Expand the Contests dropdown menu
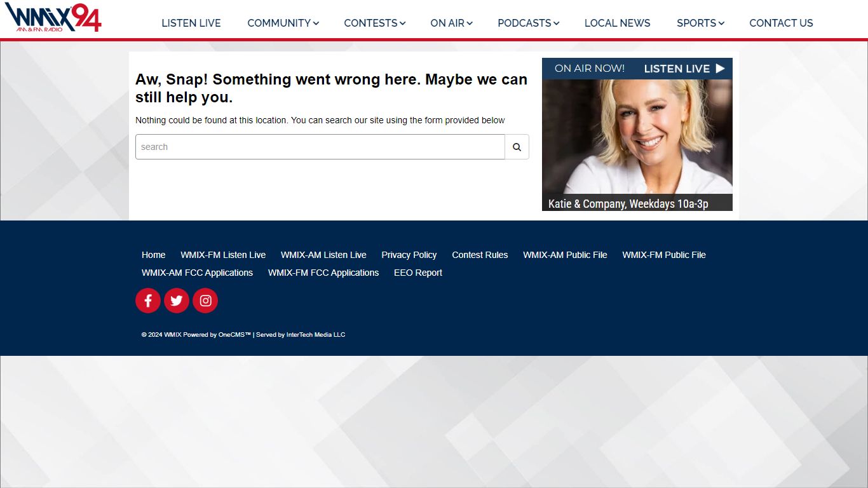Viewport: 868px width, 488px height. (374, 23)
